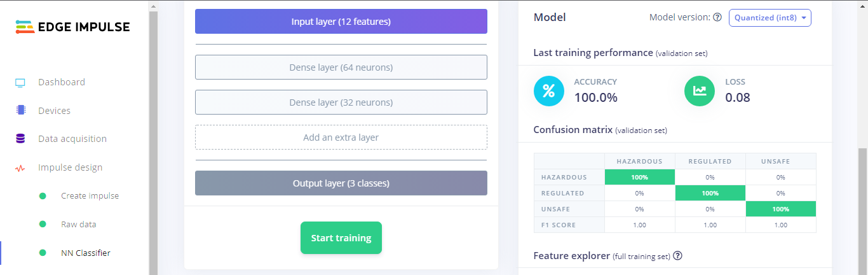
Task: Open the Raw data menu item
Action: [78, 224]
